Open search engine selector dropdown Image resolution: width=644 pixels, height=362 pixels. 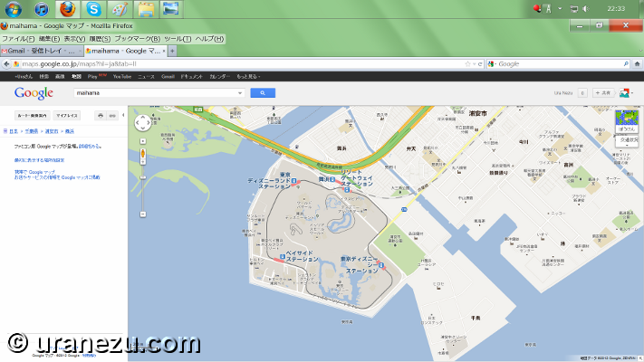point(492,64)
